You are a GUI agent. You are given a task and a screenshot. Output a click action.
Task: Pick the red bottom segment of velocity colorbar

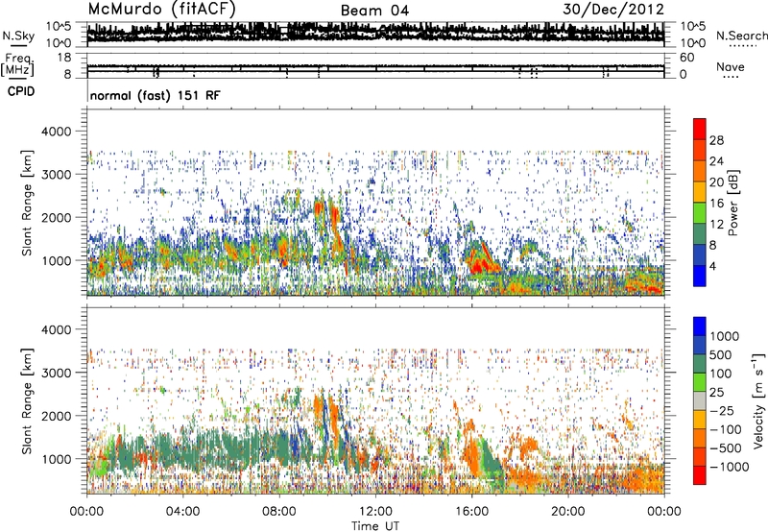(700, 475)
